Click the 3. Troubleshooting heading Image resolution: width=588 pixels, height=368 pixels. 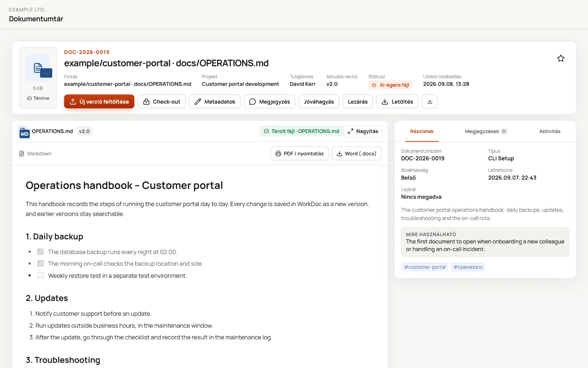pyautogui.click(x=63, y=360)
